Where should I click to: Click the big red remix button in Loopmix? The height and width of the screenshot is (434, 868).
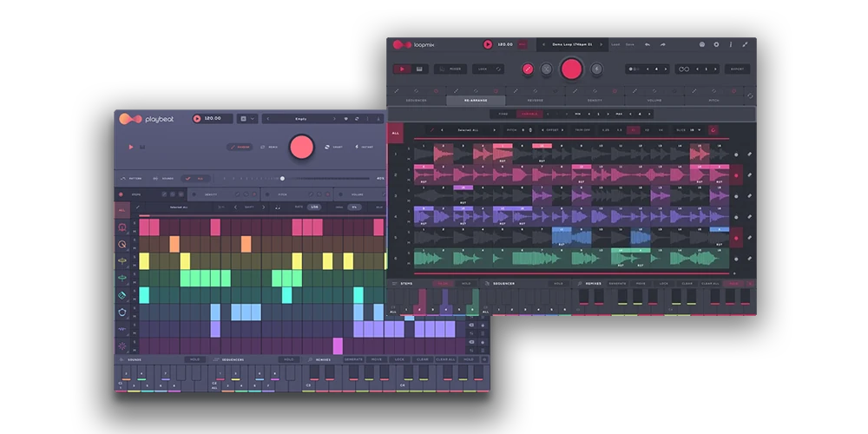point(571,69)
